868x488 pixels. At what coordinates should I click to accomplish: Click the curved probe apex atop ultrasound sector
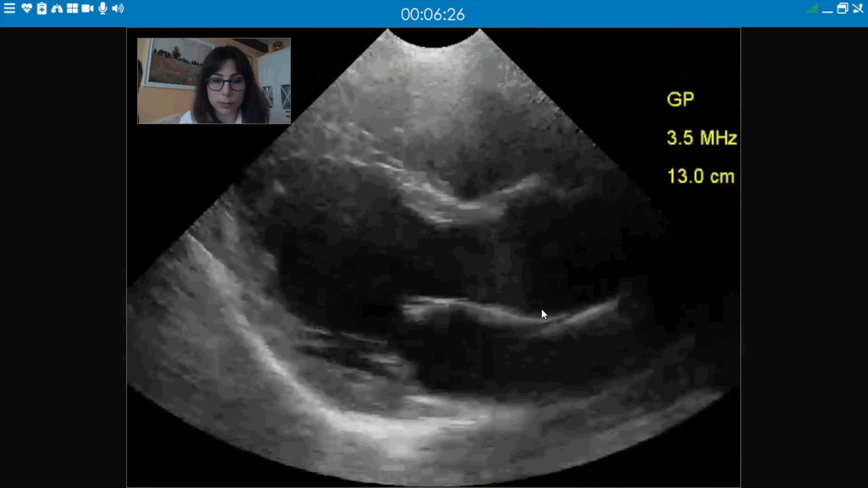click(x=434, y=41)
